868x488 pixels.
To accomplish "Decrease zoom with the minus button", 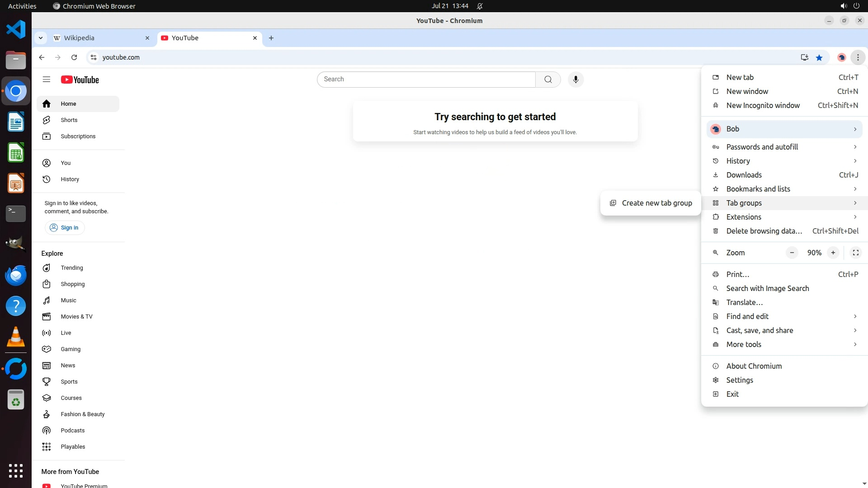I will pyautogui.click(x=792, y=253).
